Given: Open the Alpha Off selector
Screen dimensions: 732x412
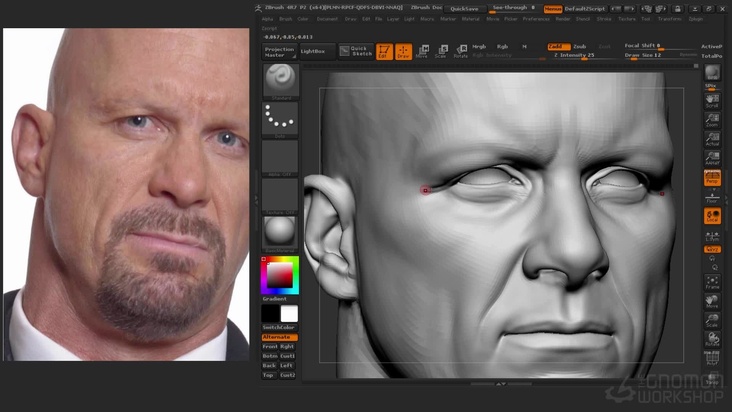Looking at the screenshot, I should pos(280,160).
